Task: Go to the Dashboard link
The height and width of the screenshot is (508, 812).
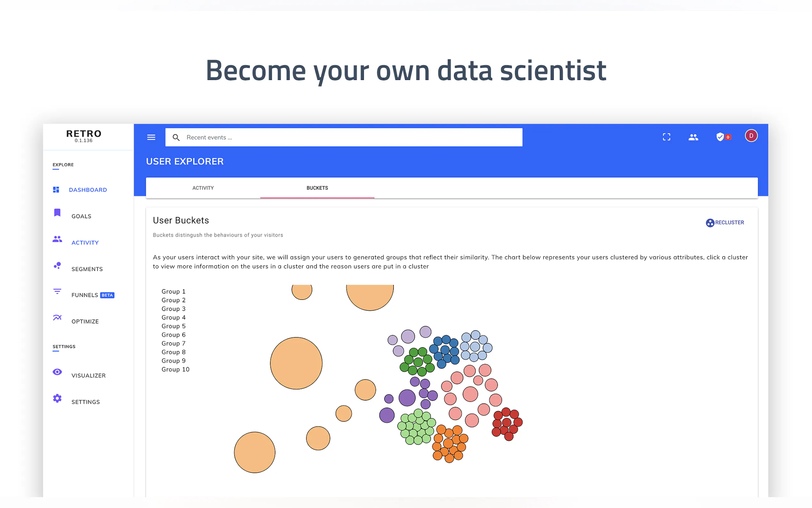Action: [x=88, y=190]
